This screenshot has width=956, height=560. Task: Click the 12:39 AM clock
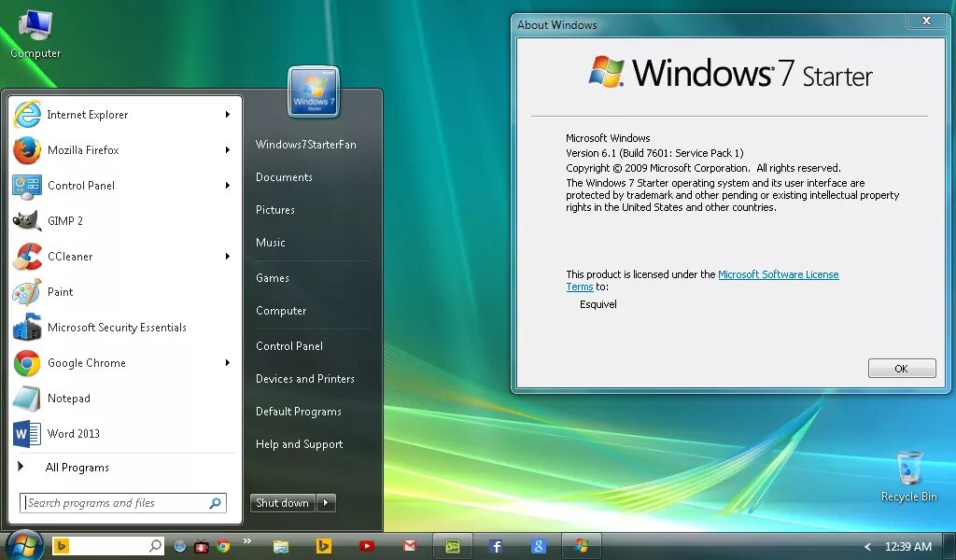pos(907,547)
